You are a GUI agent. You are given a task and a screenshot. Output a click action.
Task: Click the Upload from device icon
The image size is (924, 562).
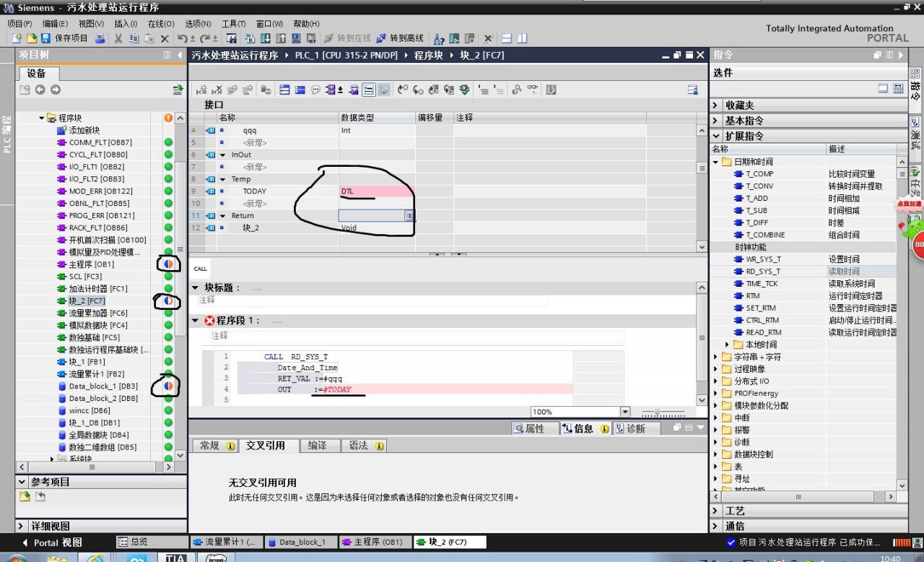[x=280, y=38]
